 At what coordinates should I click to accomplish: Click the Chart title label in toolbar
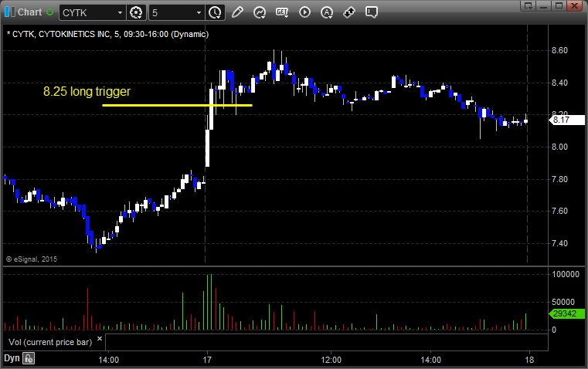pos(29,12)
